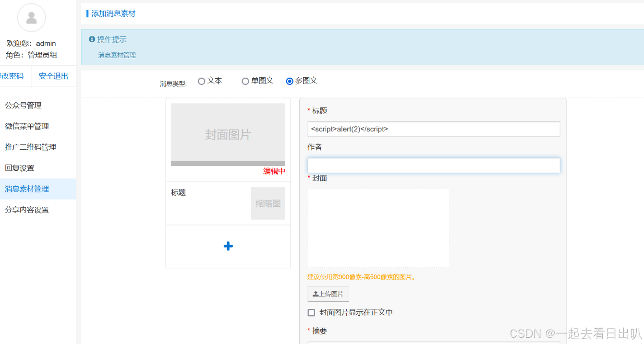
Task: Click the blue plus add-article icon
Action: 228,246
